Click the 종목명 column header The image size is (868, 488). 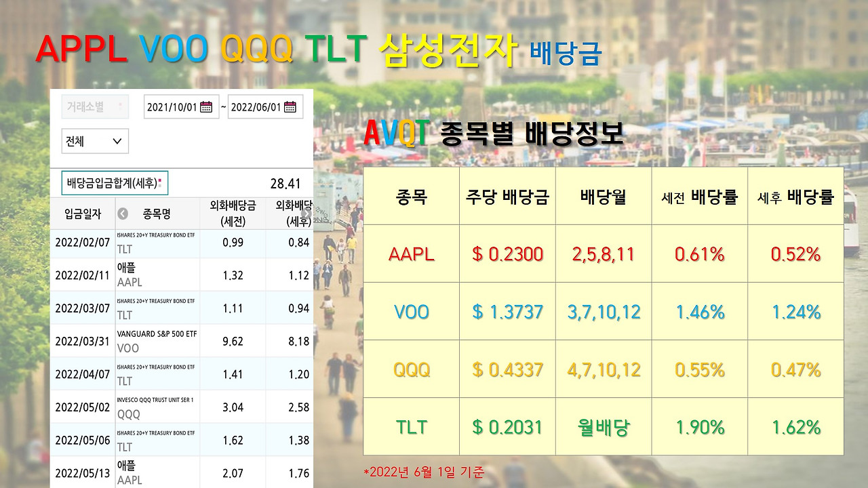(157, 214)
